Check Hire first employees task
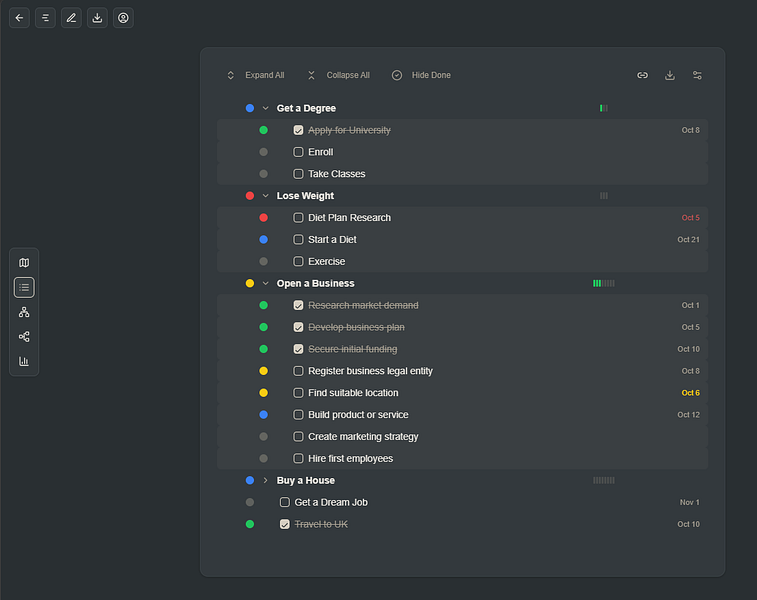Screen dimensions: 757x600 [x=298, y=459]
